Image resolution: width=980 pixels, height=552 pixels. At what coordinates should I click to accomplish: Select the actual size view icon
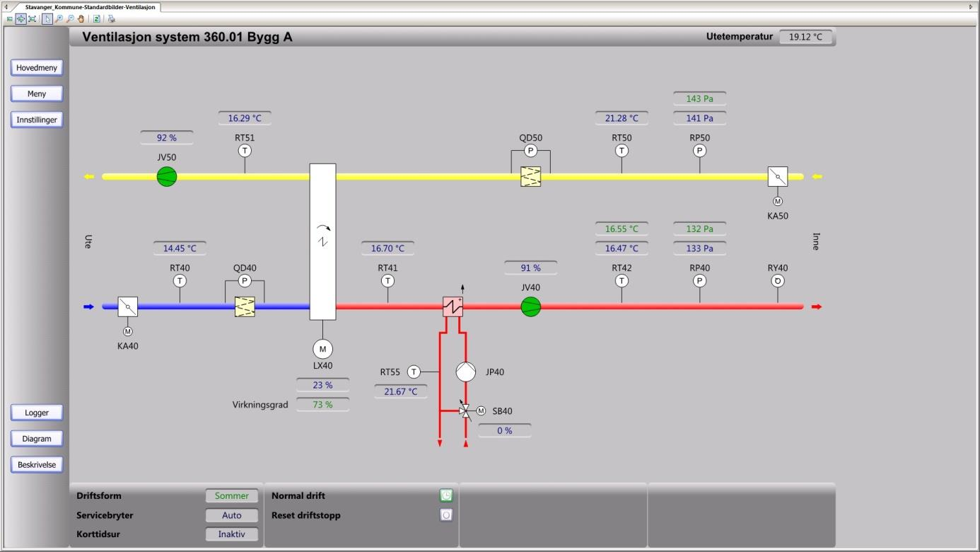coord(10,19)
